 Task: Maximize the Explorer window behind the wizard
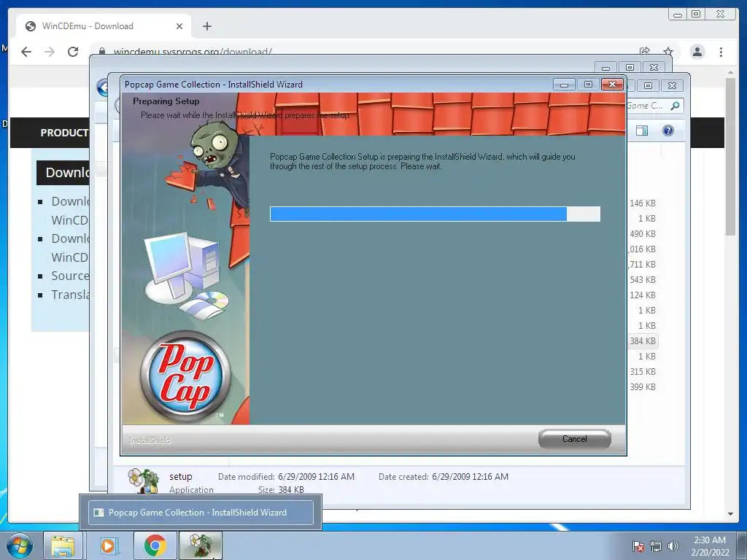648,86
